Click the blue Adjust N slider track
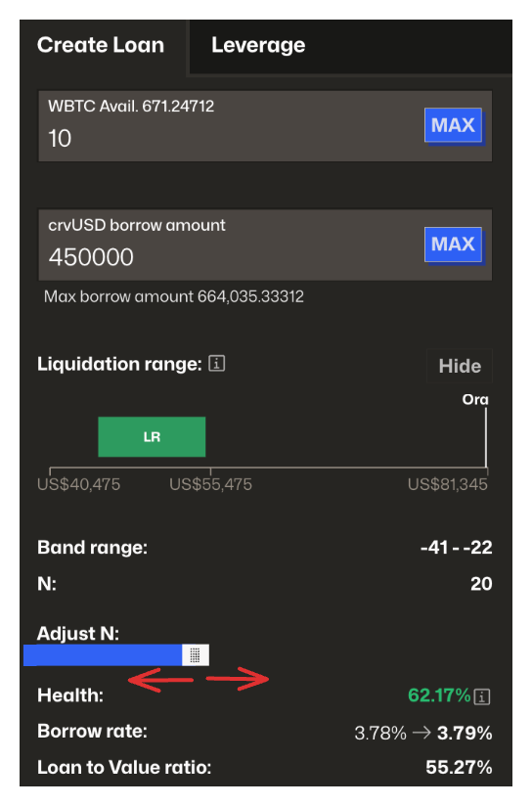 point(103,655)
